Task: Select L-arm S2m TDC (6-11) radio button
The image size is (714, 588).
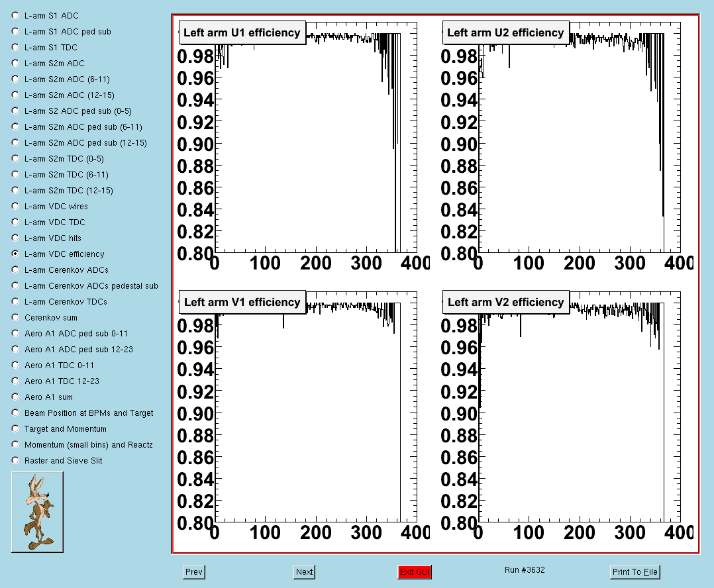Action: point(15,175)
